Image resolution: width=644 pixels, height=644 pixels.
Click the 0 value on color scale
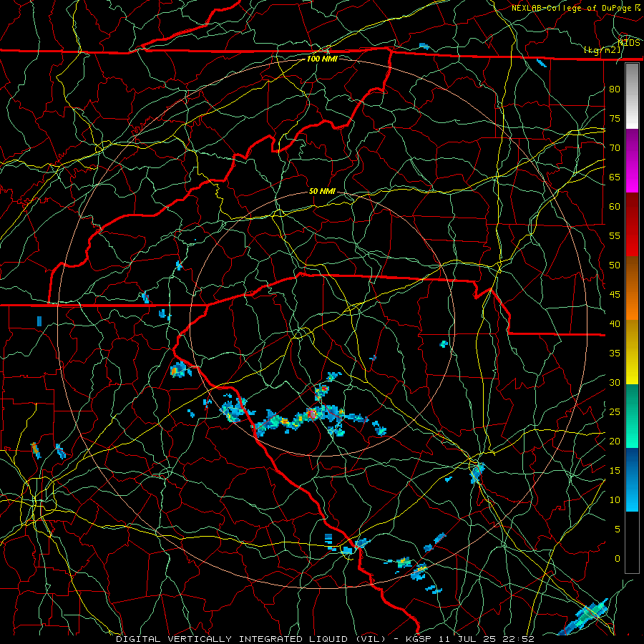(618, 559)
